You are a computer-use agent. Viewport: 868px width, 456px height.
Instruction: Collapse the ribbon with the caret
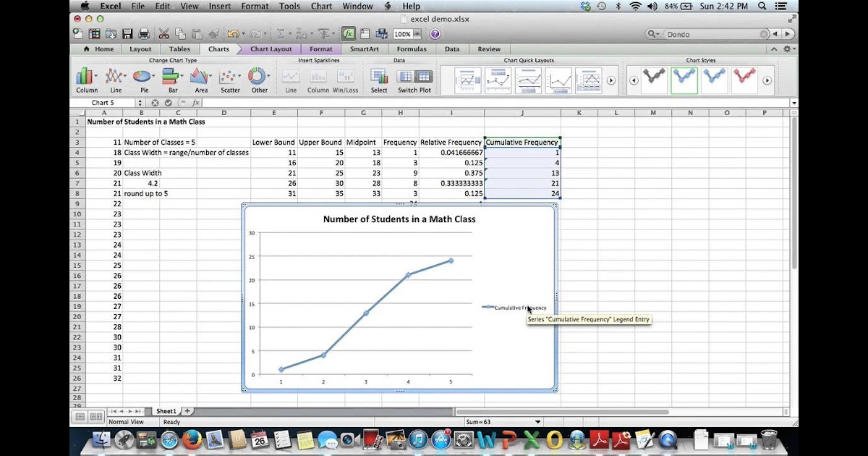tap(774, 49)
